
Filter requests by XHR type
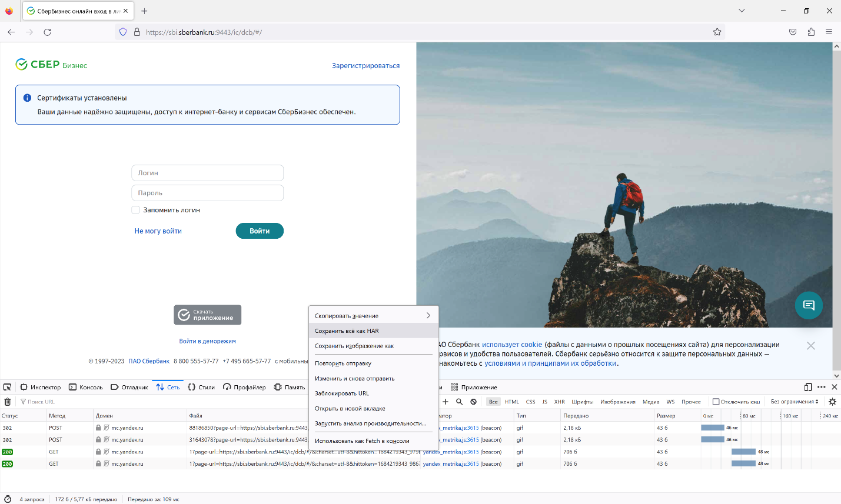tap(560, 402)
